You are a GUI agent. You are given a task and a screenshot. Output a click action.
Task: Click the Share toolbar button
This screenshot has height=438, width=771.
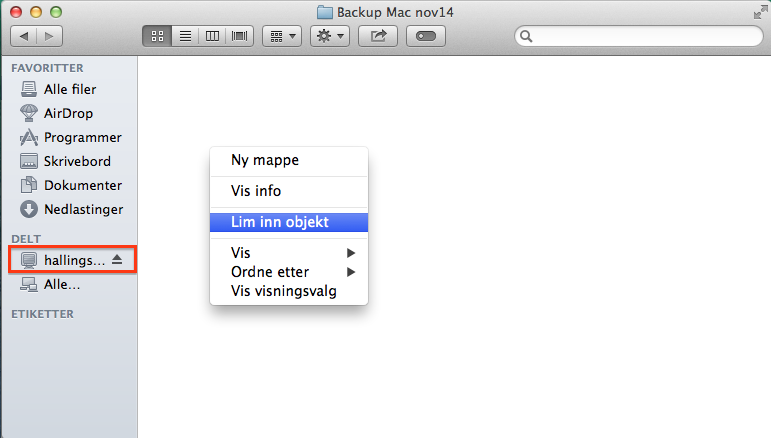[378, 35]
